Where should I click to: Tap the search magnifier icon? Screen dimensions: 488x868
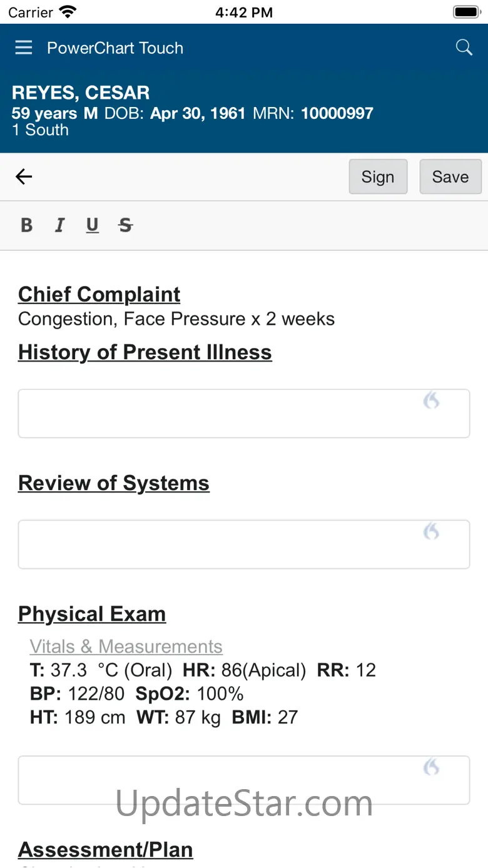click(x=464, y=48)
